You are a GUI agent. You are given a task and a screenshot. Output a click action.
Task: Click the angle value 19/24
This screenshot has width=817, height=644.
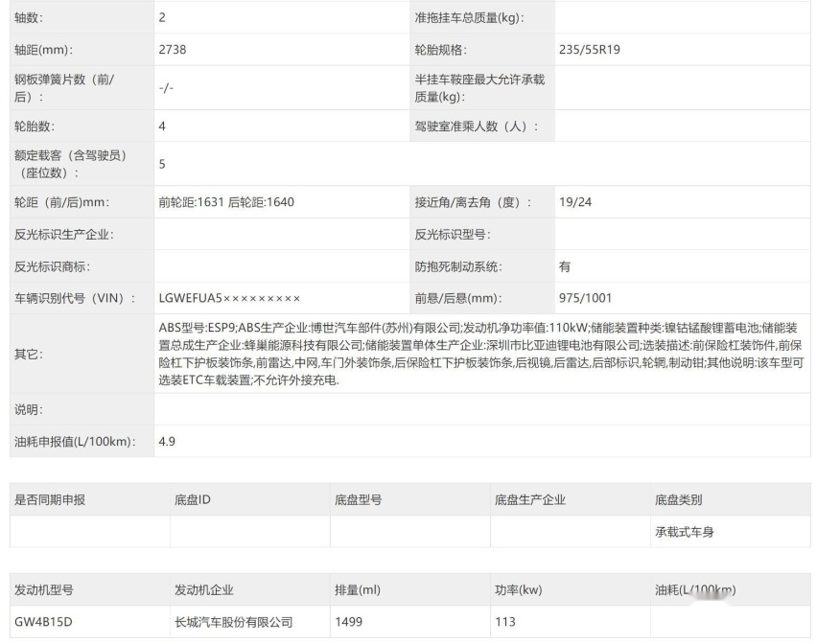pos(575,202)
